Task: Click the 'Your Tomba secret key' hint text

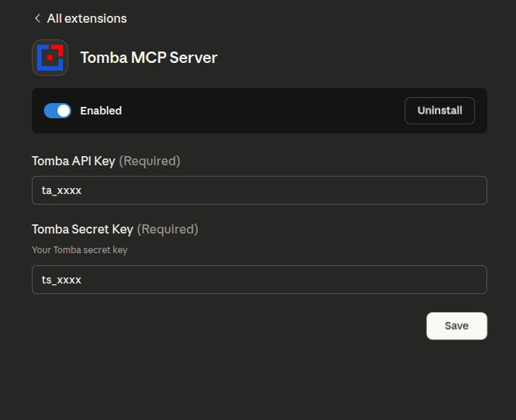Action: 80,250
